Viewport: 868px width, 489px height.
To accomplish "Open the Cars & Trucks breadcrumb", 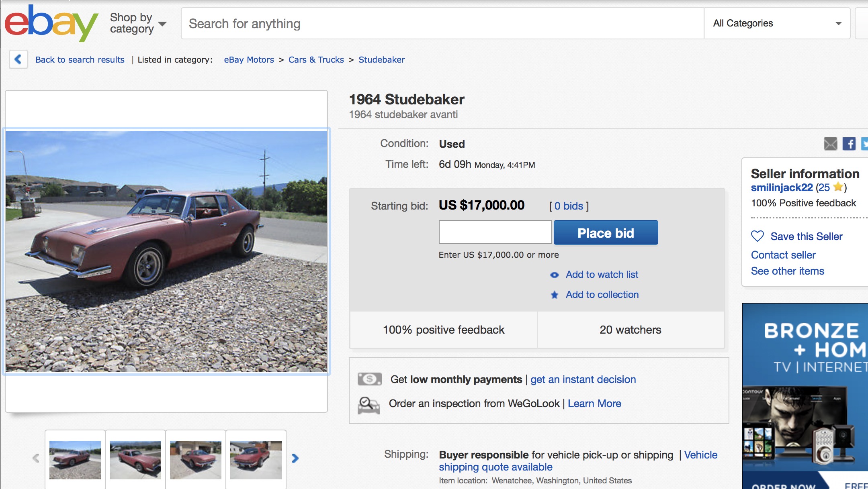I will pos(316,60).
